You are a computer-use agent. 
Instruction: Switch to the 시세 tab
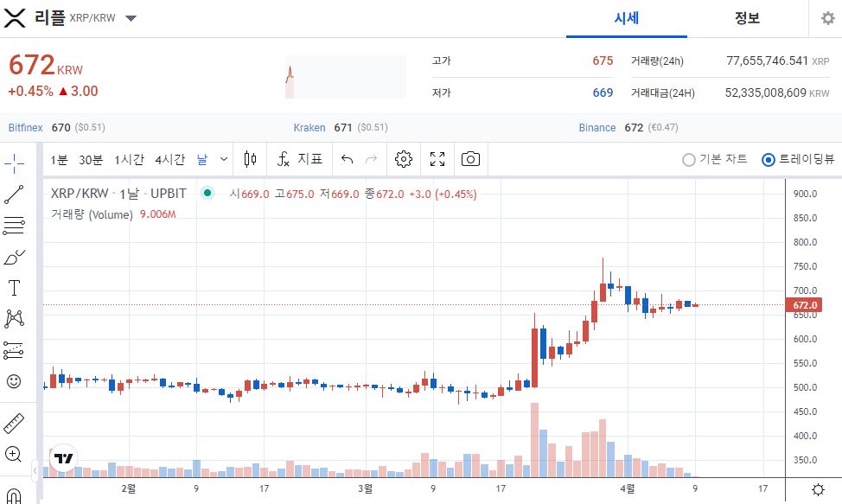pyautogui.click(x=627, y=18)
